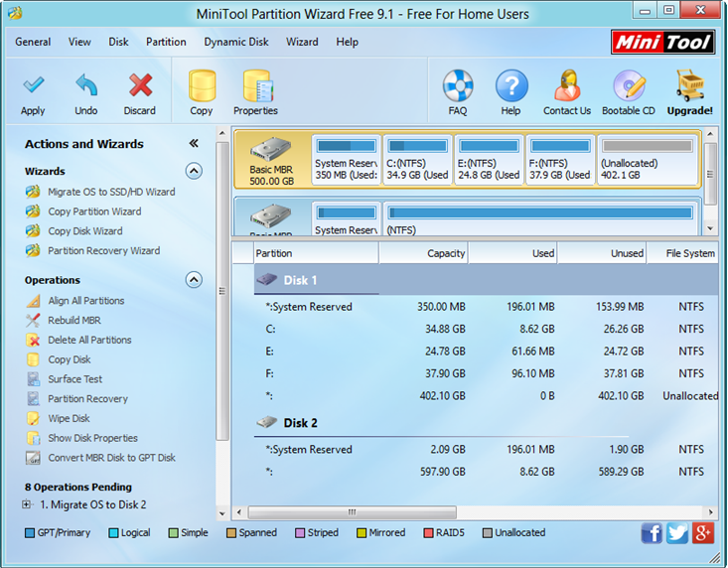Click the Align All Partitions icon
728x568 pixels.
tap(34, 301)
